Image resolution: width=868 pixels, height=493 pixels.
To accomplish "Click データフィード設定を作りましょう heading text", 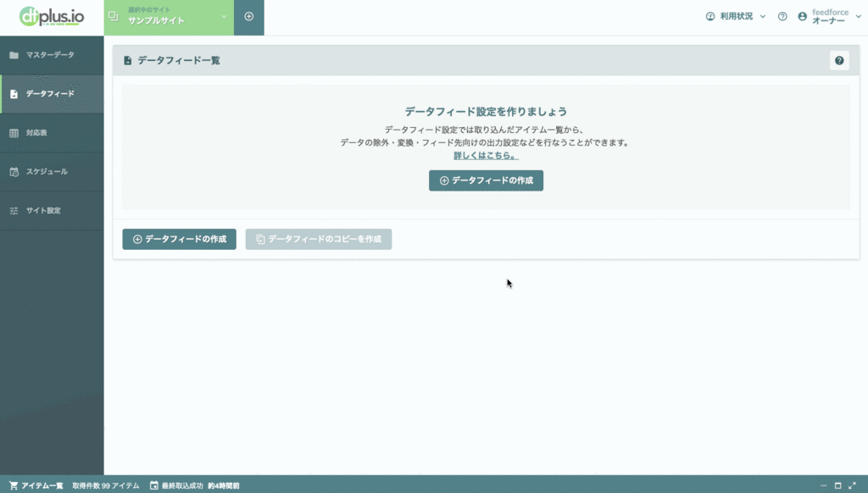I will 486,111.
